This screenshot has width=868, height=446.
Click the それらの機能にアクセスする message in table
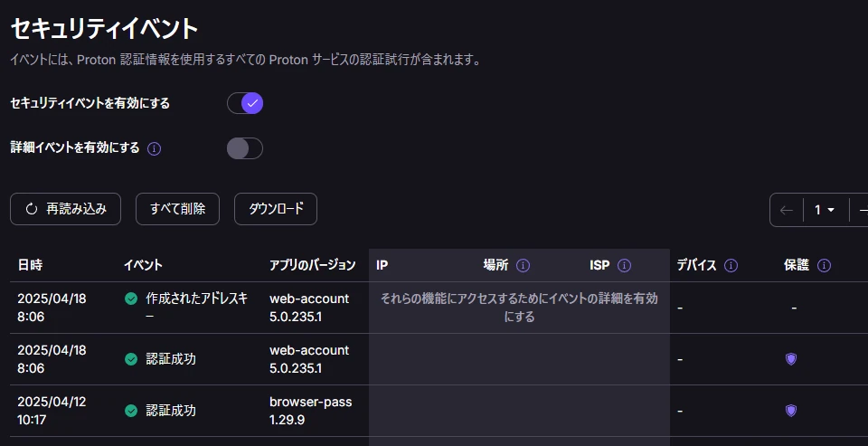pos(519,308)
